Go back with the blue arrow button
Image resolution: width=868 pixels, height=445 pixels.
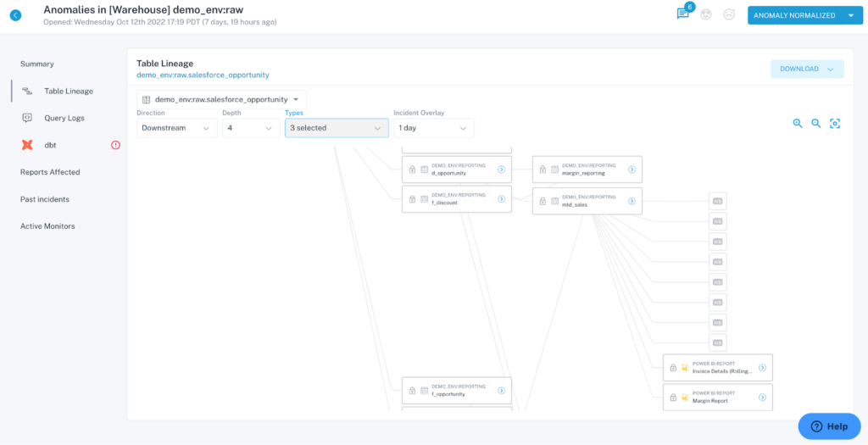coord(15,15)
